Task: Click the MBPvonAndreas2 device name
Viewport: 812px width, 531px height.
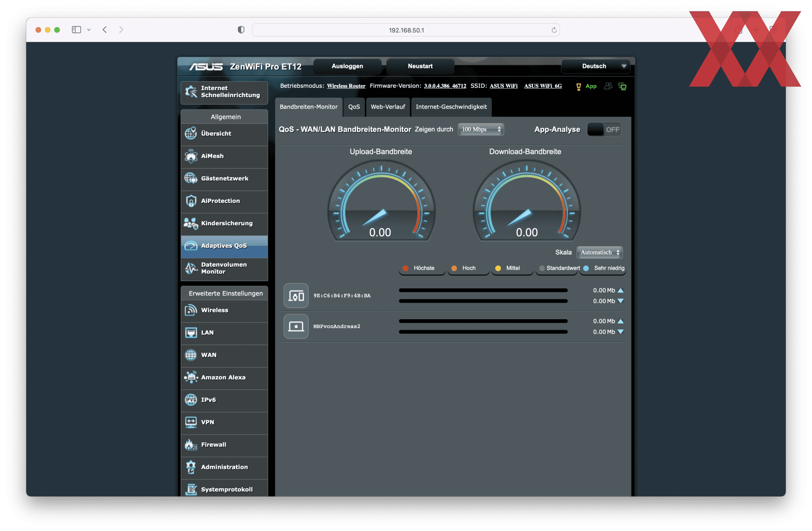Action: click(x=337, y=327)
